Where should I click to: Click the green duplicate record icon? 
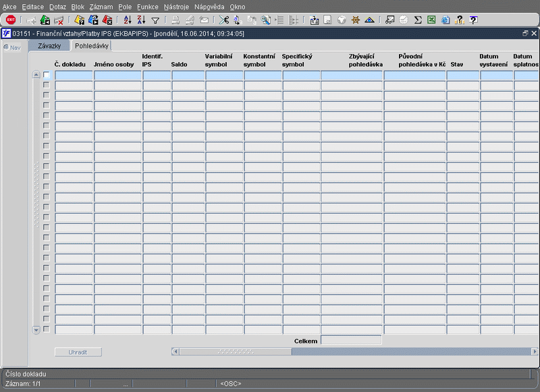click(45, 20)
